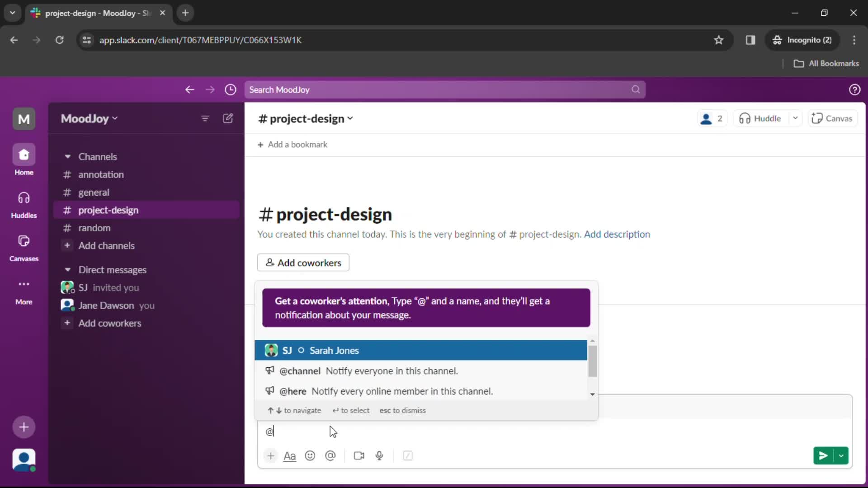Open the audio/voice message icon
This screenshot has height=488, width=868.
[x=379, y=456]
